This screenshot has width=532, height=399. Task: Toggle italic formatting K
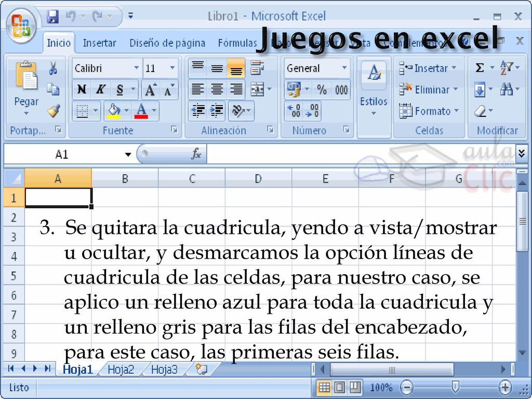[100, 89]
